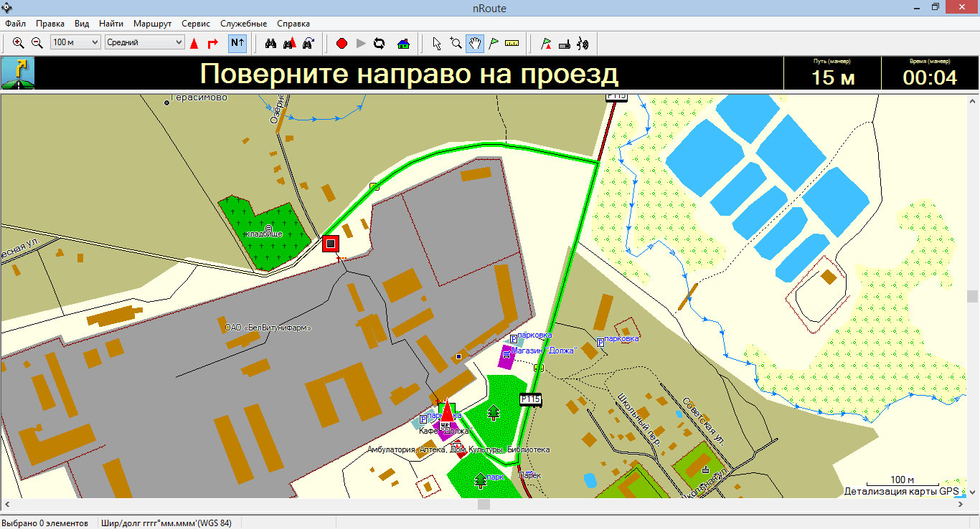Open the 100 m scale dropdown

[x=75, y=43]
